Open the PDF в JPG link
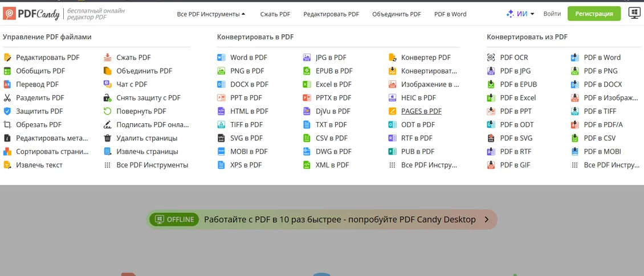 pyautogui.click(x=515, y=71)
